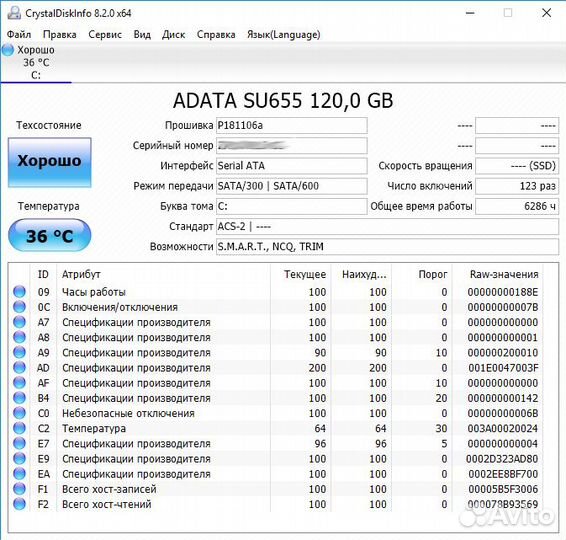Minimize the CrystalDiskInfo window
Image resolution: width=566 pixels, height=540 pixels.
click(470, 13)
